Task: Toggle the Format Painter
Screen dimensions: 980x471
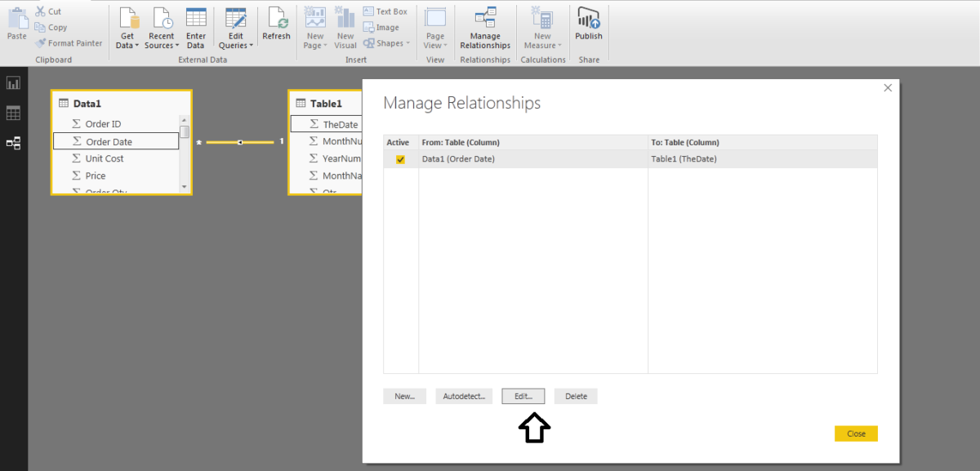Action: (69, 42)
